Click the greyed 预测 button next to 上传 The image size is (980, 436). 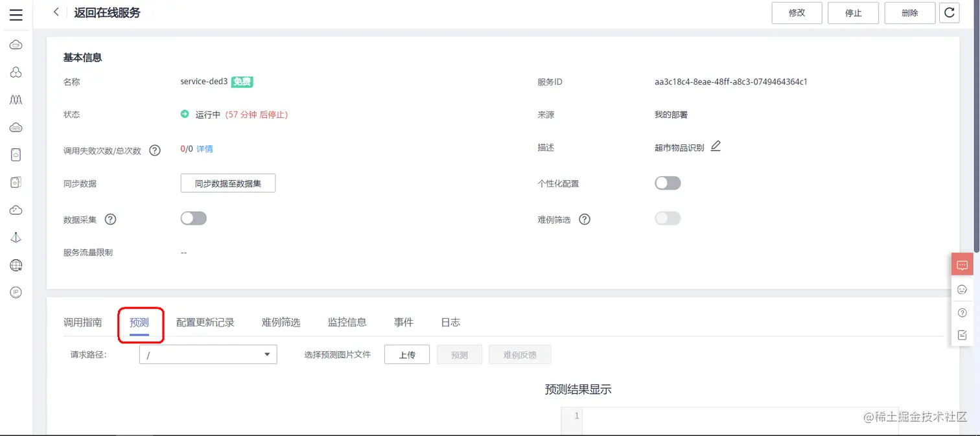(x=460, y=354)
